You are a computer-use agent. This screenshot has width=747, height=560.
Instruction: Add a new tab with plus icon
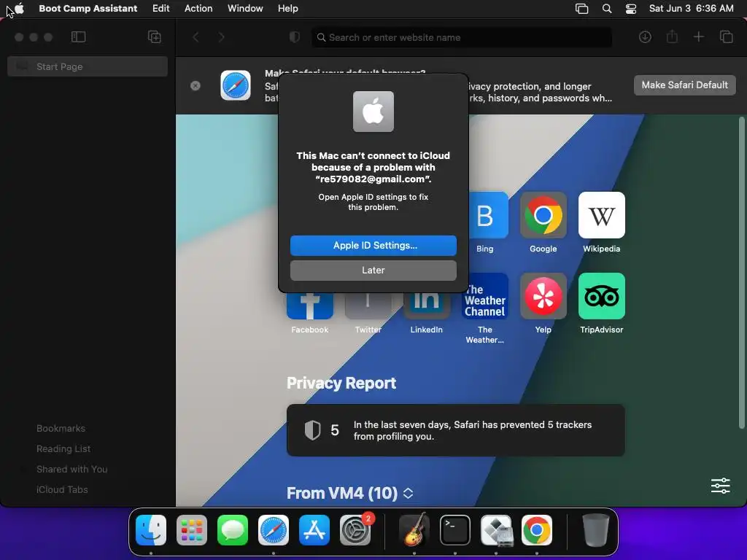point(698,37)
